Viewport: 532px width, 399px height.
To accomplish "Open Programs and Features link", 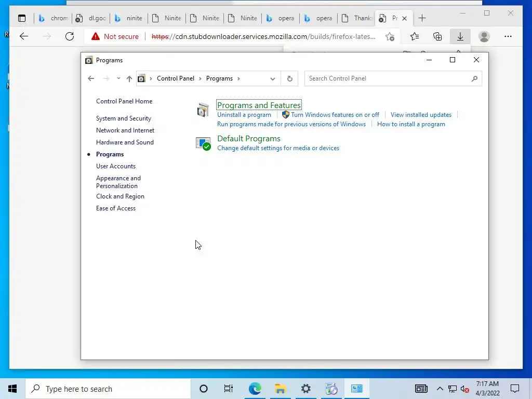I will 259,105.
